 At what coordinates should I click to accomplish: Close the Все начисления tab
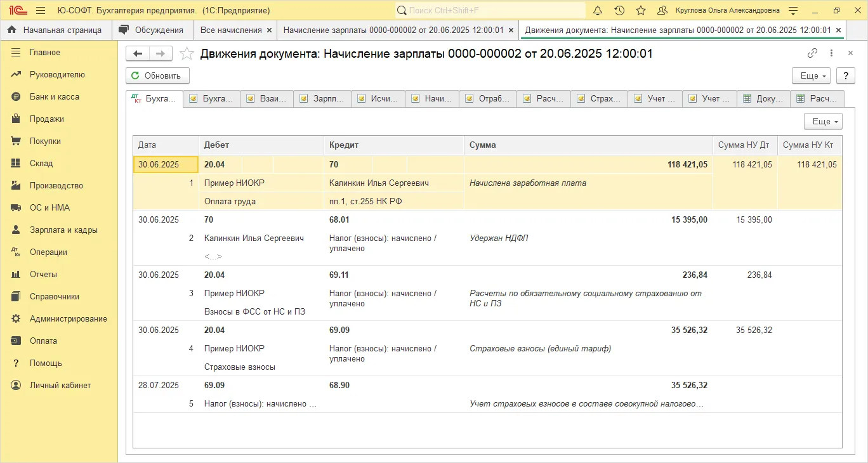[x=270, y=30]
